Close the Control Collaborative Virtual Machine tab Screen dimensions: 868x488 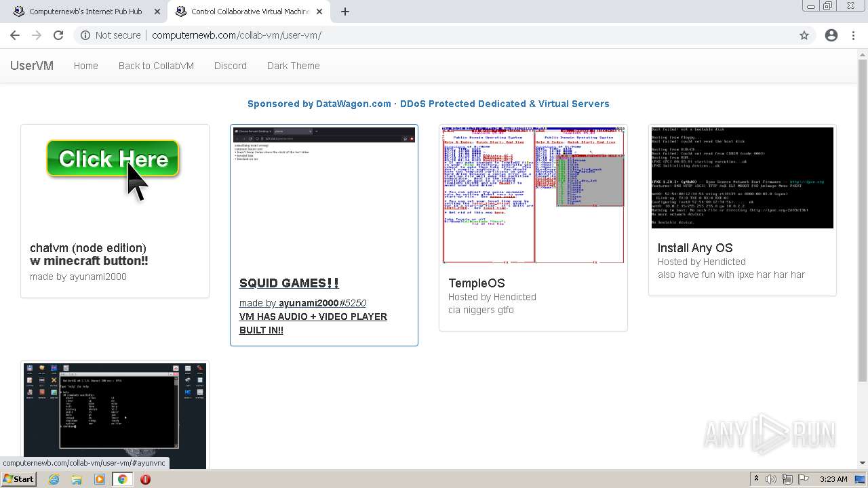point(319,12)
